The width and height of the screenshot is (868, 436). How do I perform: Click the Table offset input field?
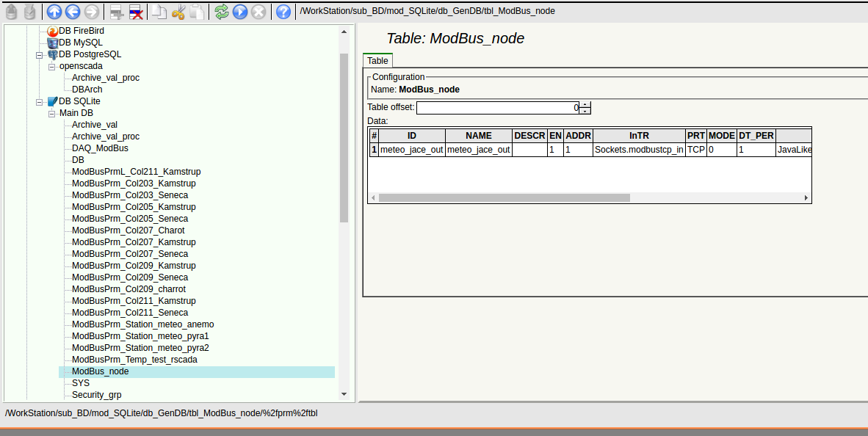pos(497,108)
